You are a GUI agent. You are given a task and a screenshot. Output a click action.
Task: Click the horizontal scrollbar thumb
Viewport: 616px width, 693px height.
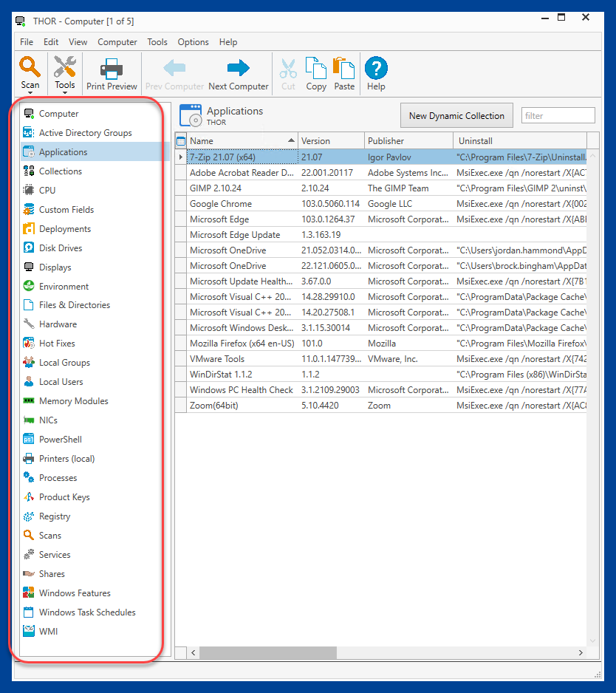coord(268,653)
